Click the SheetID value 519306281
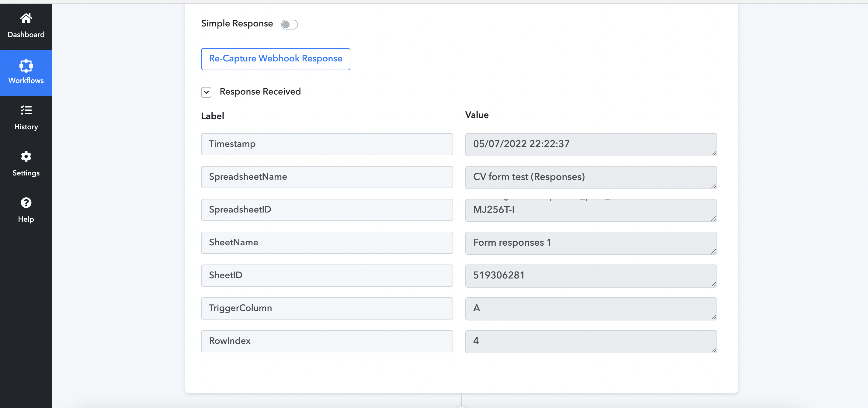The image size is (868, 408). tap(591, 276)
